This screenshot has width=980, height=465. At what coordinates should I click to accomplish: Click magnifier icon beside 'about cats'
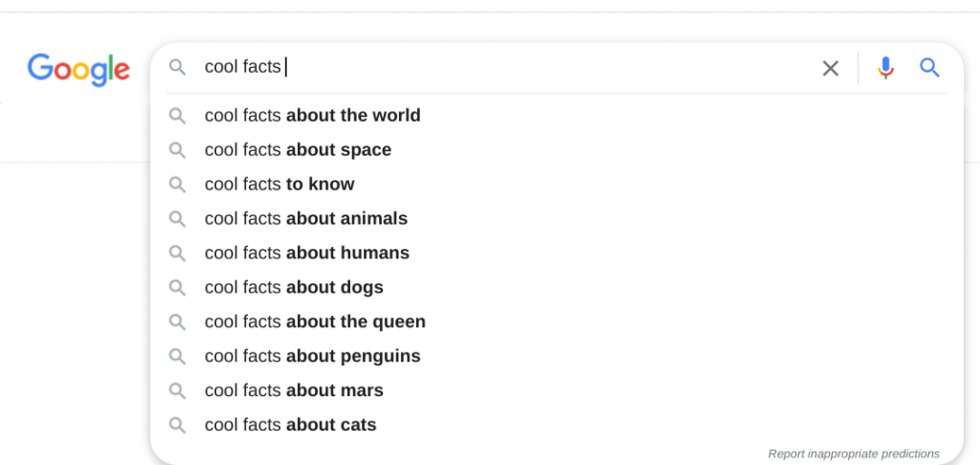177,425
